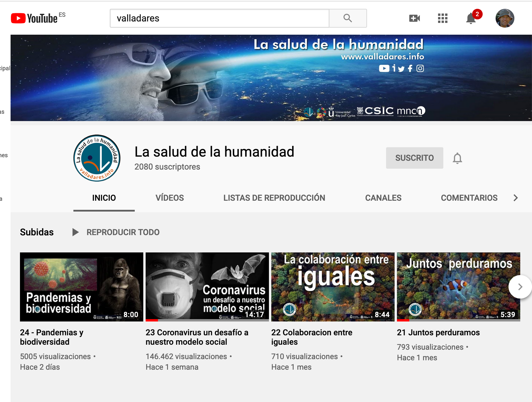532x402 pixels.
Task: Toggle the channel notification bell
Action: [457, 158]
